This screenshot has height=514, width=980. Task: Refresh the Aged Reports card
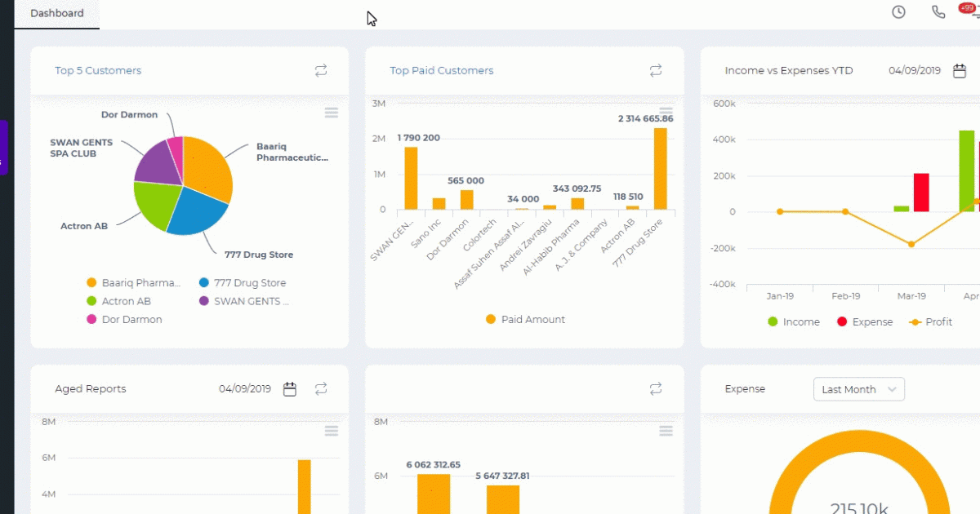point(321,389)
